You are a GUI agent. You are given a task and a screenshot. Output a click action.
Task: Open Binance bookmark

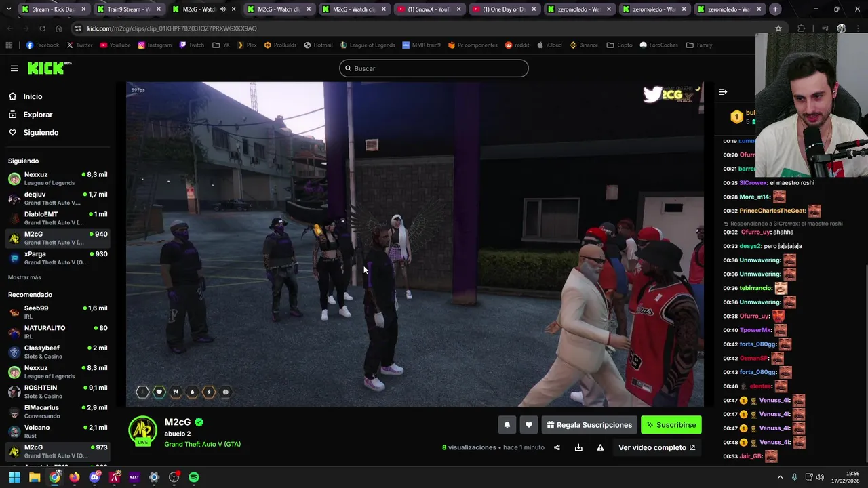point(583,45)
